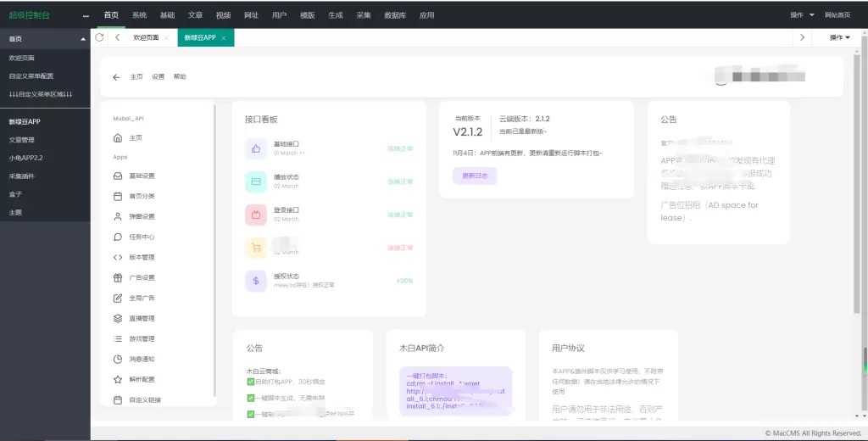Click the teal icon for 播放状态
Screen dimensions: 868x441
[256, 181]
